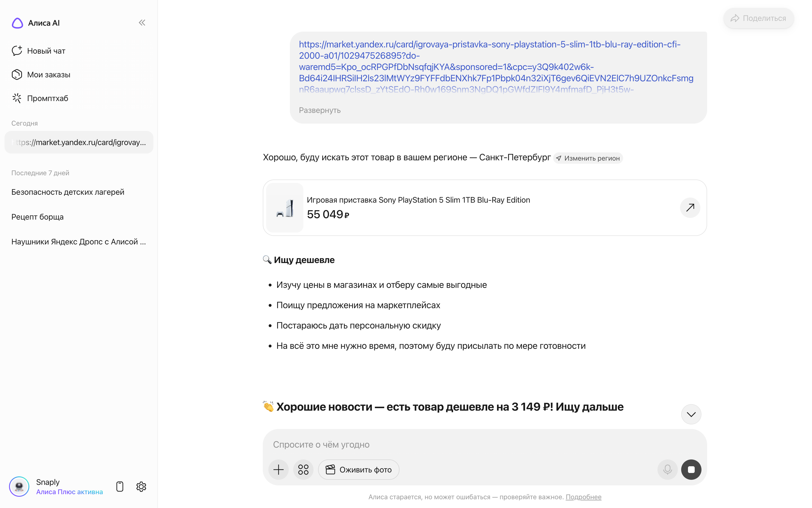This screenshot has width=812, height=508.
Task: Click bullet Изучу цены в магазинах
Action: (381, 284)
